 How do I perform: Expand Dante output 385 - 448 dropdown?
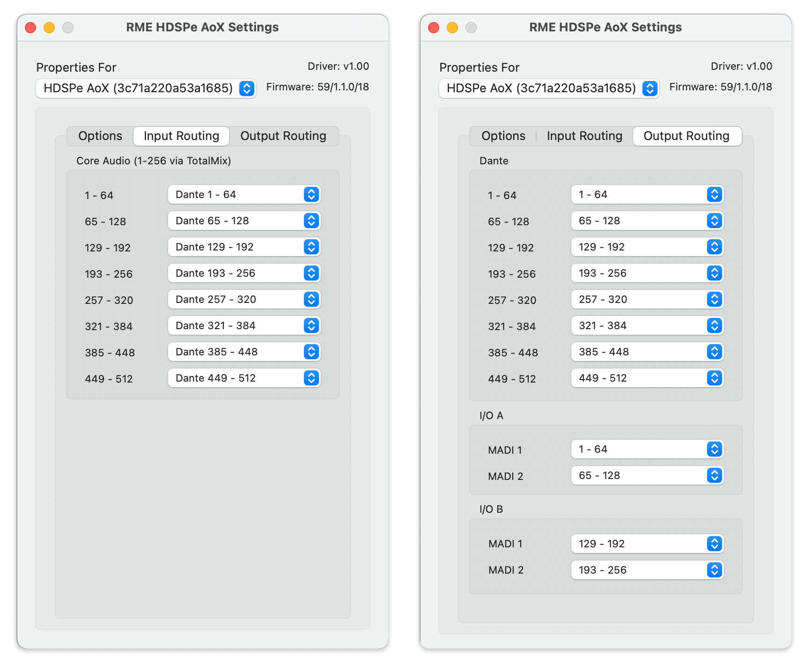click(x=647, y=352)
